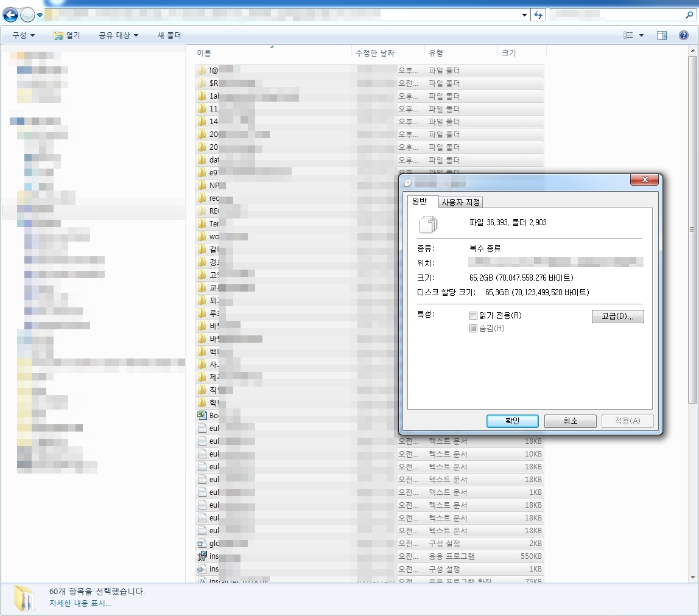Screen dimensions: 699x616
Task: Click the 자세한 내용 표시... link
Action: click(80, 603)
